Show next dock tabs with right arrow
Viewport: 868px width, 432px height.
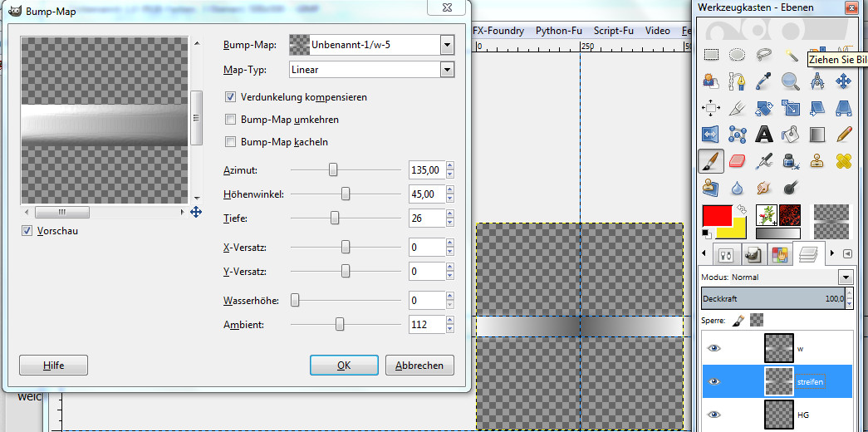[x=832, y=253]
